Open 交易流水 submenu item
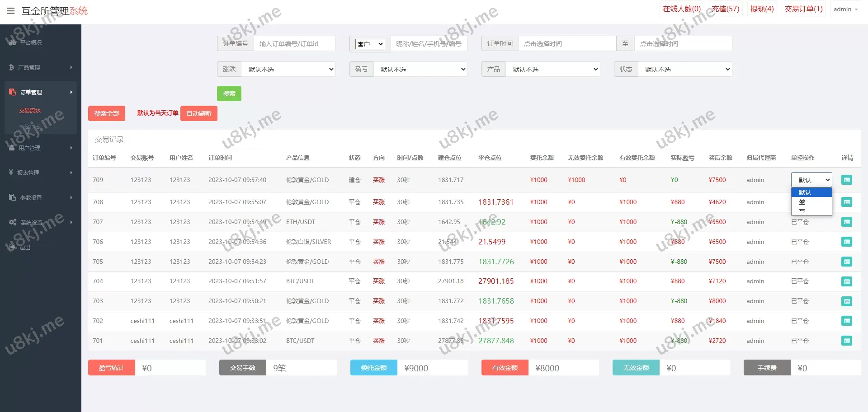The height and width of the screenshot is (412, 868). click(30, 111)
